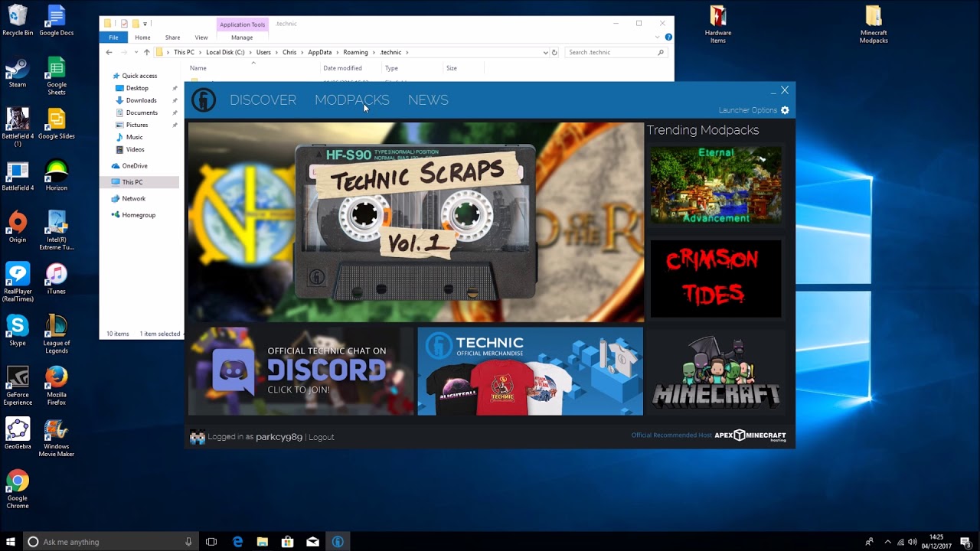Image resolution: width=980 pixels, height=551 pixels.
Task: Select Downloads in Explorer sidebar
Action: pyautogui.click(x=141, y=100)
